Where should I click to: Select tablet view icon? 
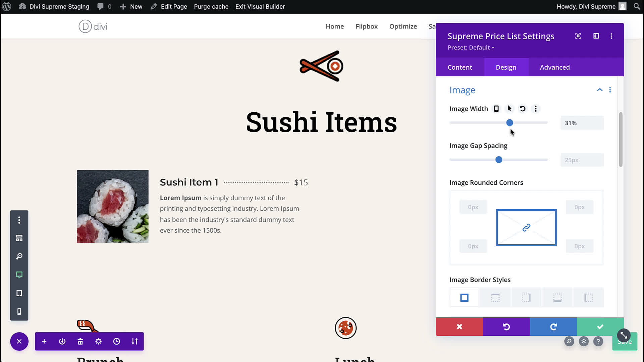pyautogui.click(x=19, y=293)
